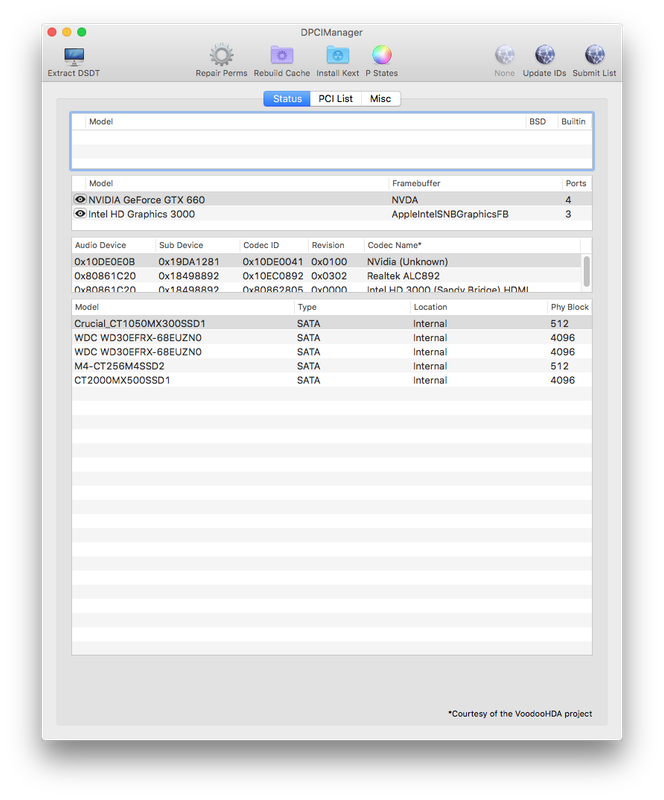Click Codec ID 0x10EC0892
This screenshot has height=800, width=664.
(273, 276)
